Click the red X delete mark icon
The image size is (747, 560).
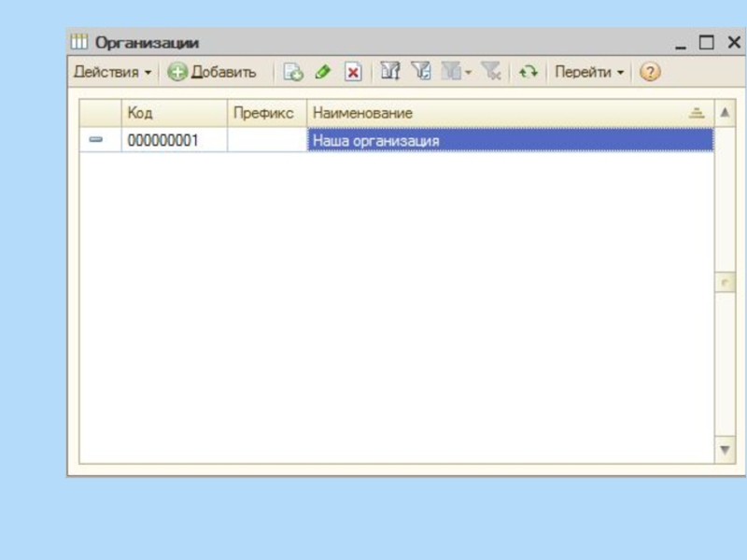[x=352, y=72]
